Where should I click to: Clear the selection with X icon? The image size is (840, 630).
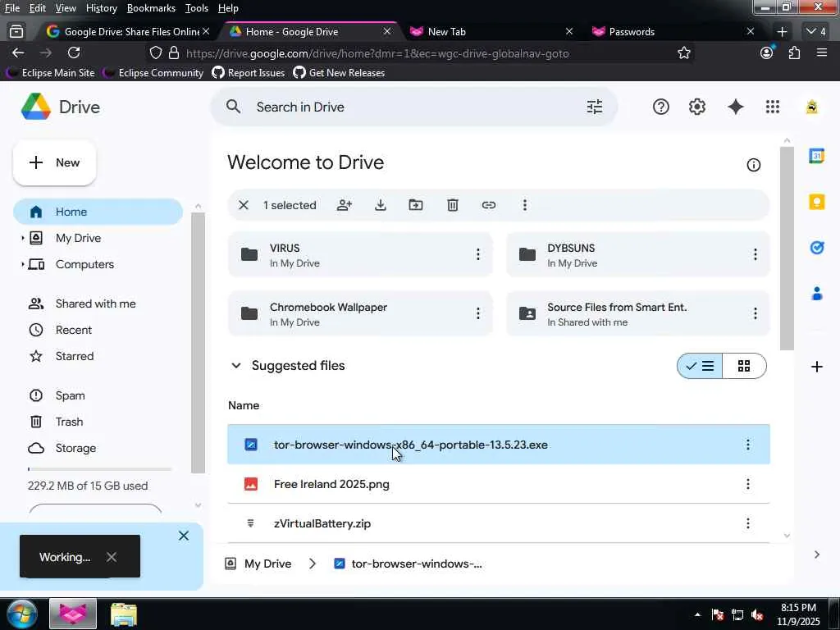point(243,205)
